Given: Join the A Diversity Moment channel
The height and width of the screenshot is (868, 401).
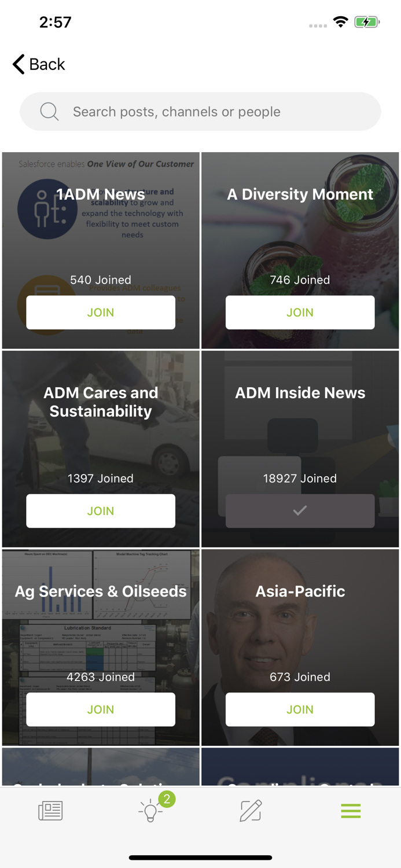Looking at the screenshot, I should tap(300, 312).
